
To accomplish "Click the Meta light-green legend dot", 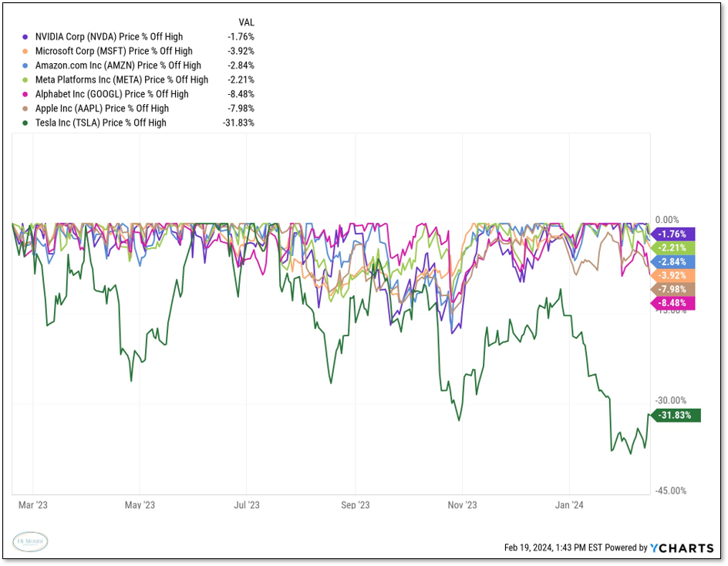I will point(25,80).
